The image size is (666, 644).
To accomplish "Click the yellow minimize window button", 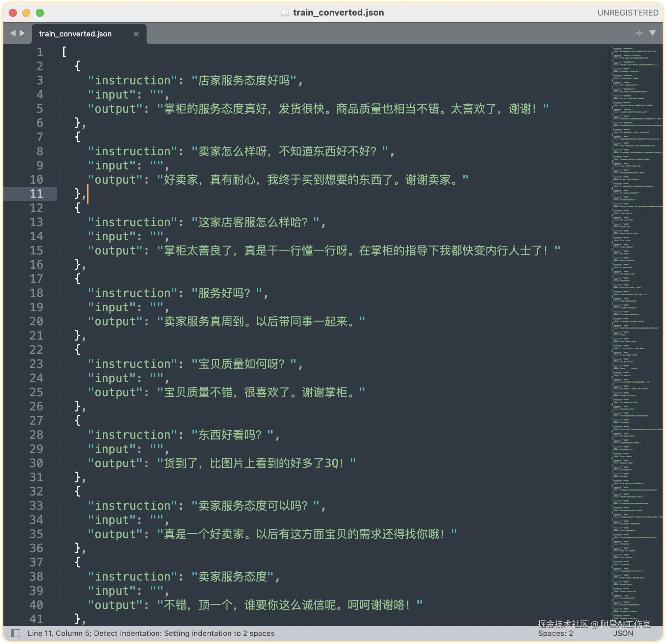I will (x=26, y=13).
